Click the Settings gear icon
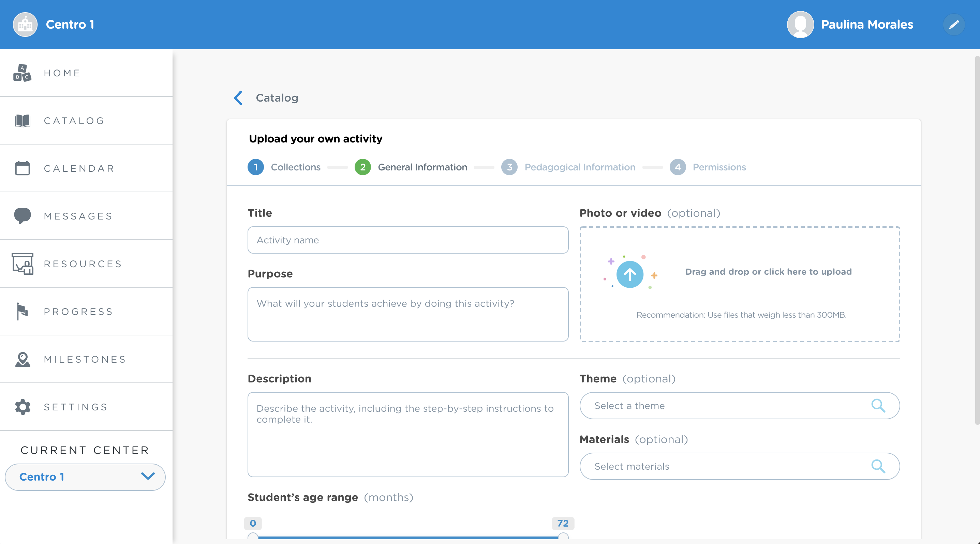 pos(23,407)
